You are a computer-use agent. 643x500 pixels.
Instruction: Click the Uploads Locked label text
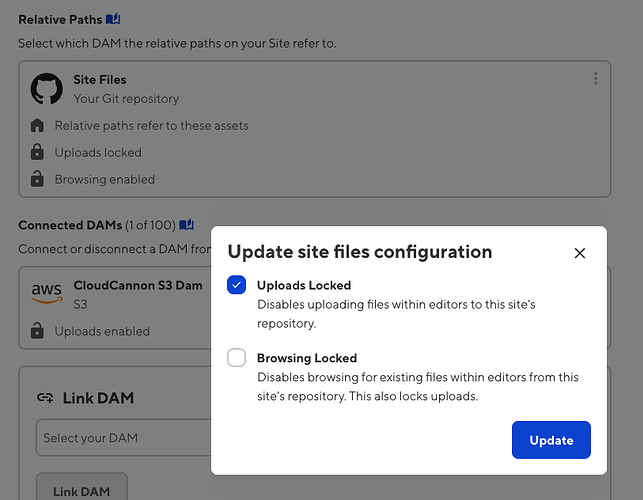tap(303, 285)
